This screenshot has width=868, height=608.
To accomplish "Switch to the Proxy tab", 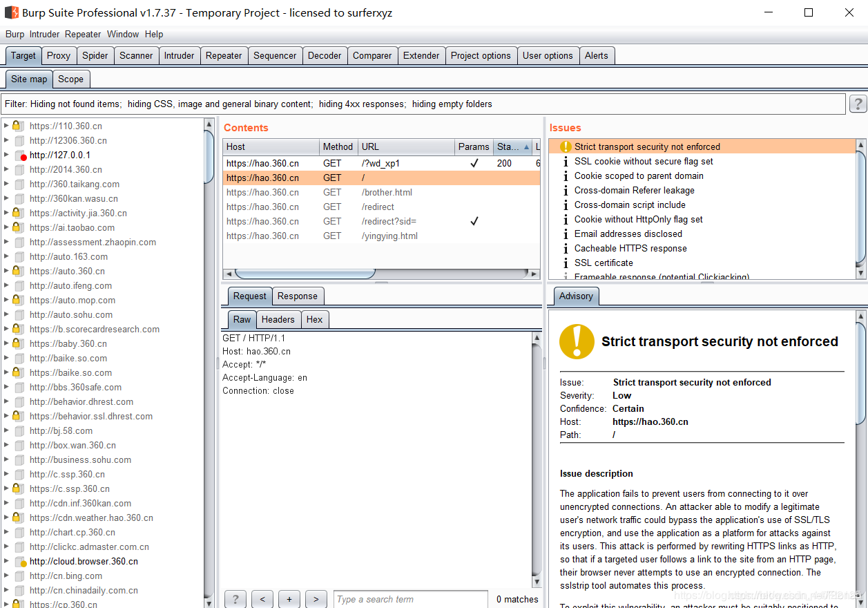I will point(59,55).
